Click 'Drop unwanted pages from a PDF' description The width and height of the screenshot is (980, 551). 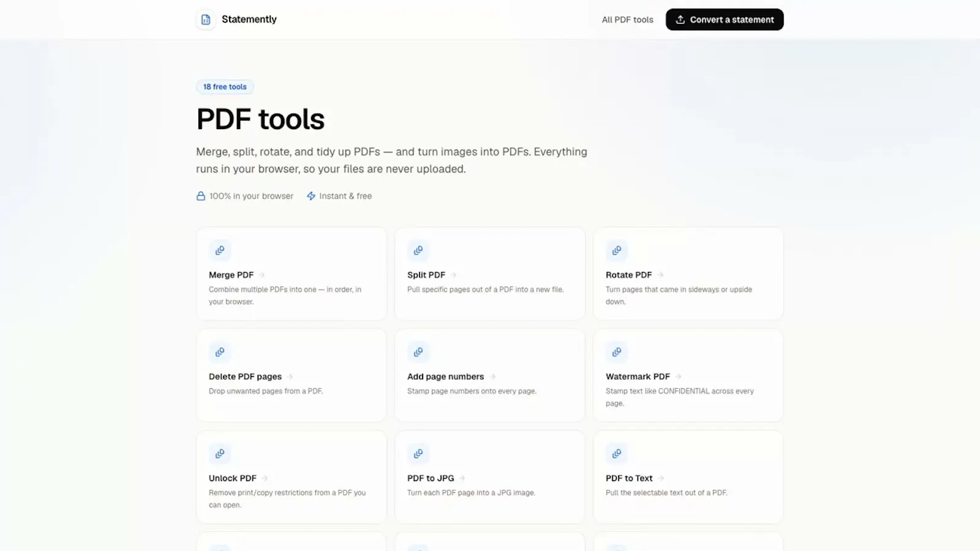click(x=265, y=391)
